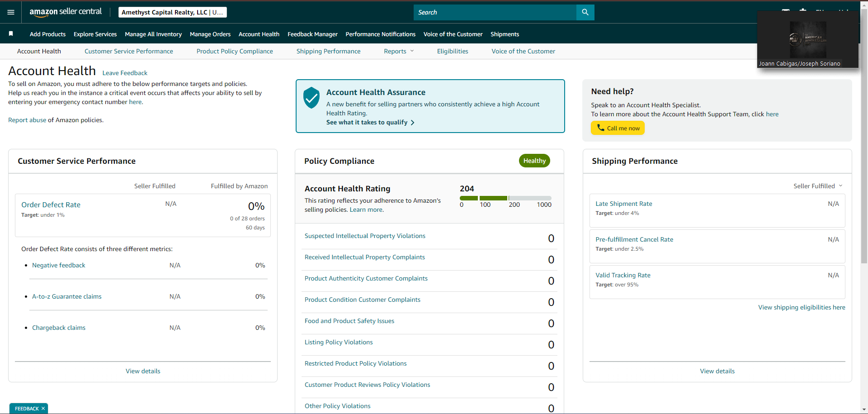
Task: Click the vertical page scrollbar
Action: coord(864,136)
